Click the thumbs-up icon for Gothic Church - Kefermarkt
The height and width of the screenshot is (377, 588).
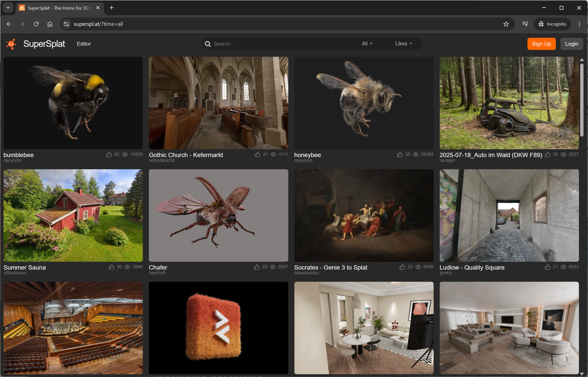257,155
